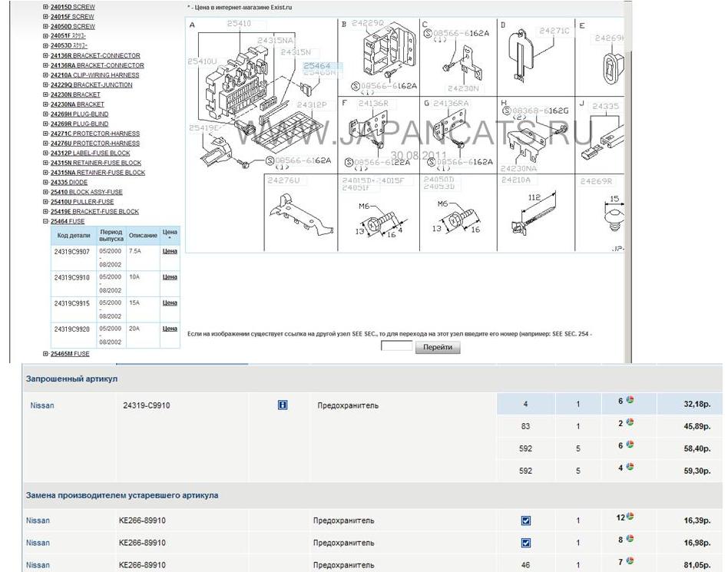This screenshot has width=728, height=572.
Task: Click the pie chart icon in the 45,89р. row
Action: click(x=630, y=422)
